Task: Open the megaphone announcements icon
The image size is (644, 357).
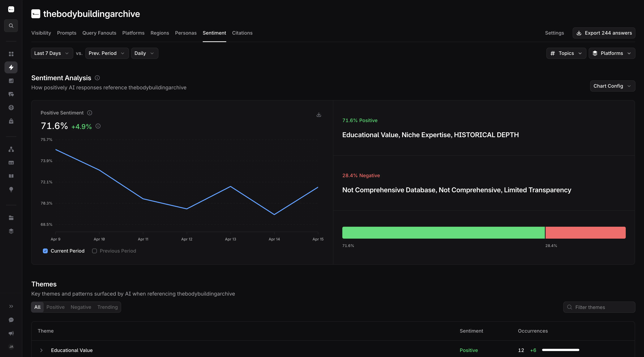Action: [x=11, y=333]
